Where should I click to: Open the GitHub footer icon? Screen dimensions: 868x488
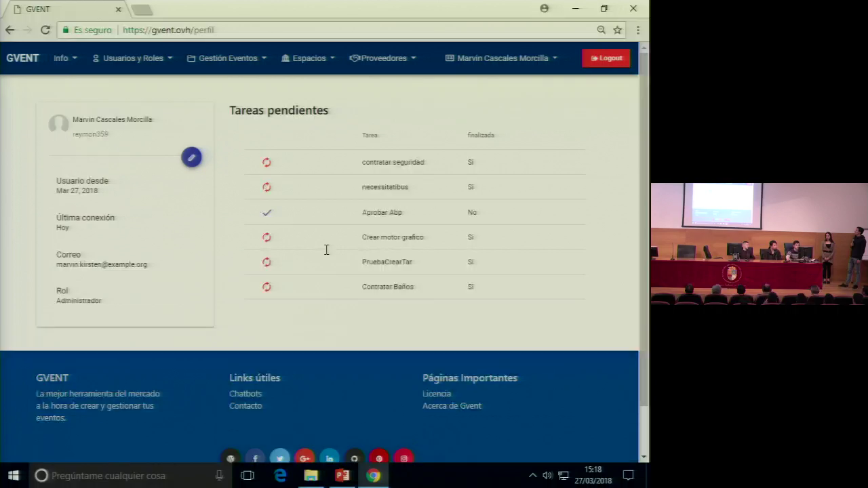(x=354, y=458)
